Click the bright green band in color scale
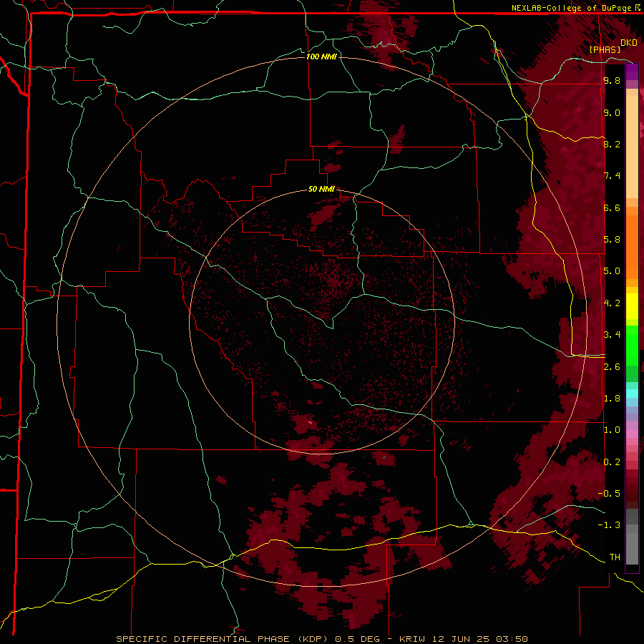The height and width of the screenshot is (644, 644). tap(632, 345)
